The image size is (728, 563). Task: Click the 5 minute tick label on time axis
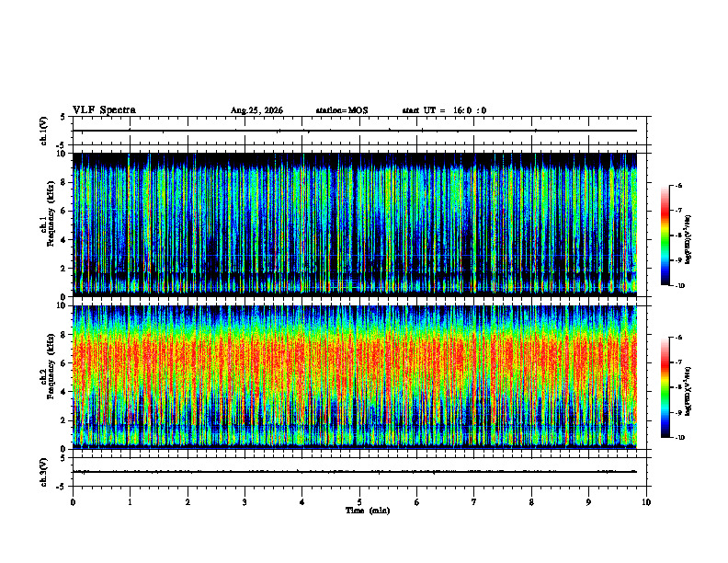click(359, 502)
